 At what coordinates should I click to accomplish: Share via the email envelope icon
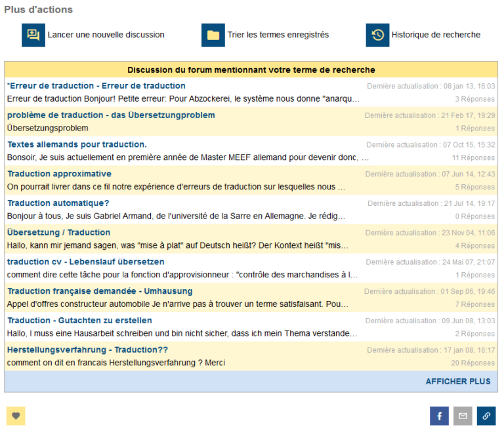[463, 416]
